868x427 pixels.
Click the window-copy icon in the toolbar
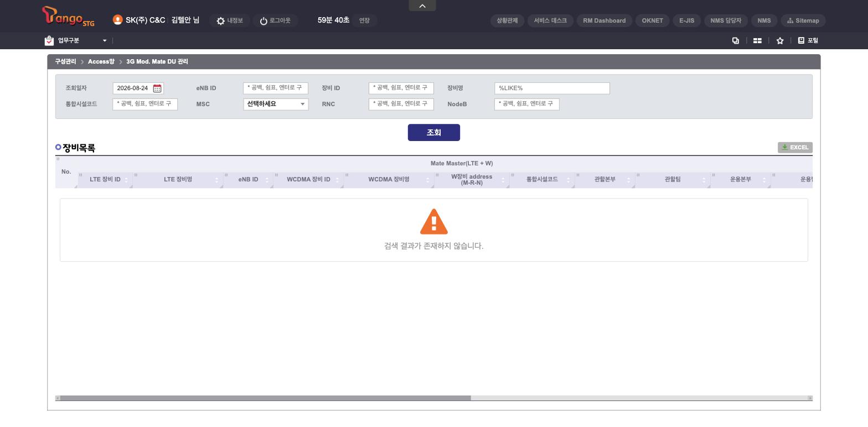pyautogui.click(x=736, y=40)
